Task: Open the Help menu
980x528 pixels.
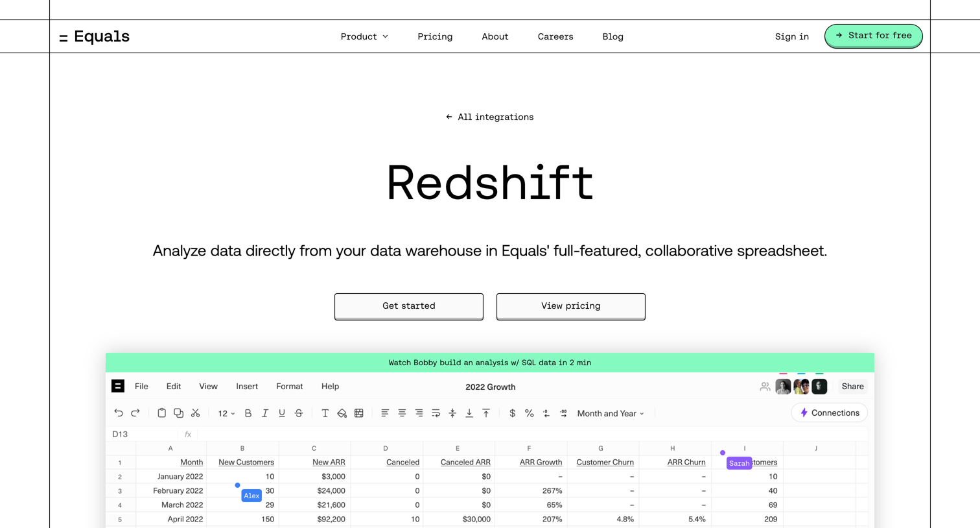Action: [330, 386]
